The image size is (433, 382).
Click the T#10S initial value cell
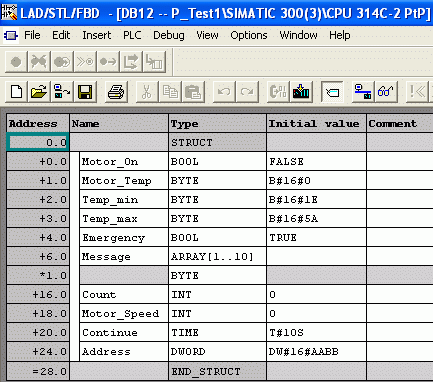pyautogui.click(x=316, y=333)
